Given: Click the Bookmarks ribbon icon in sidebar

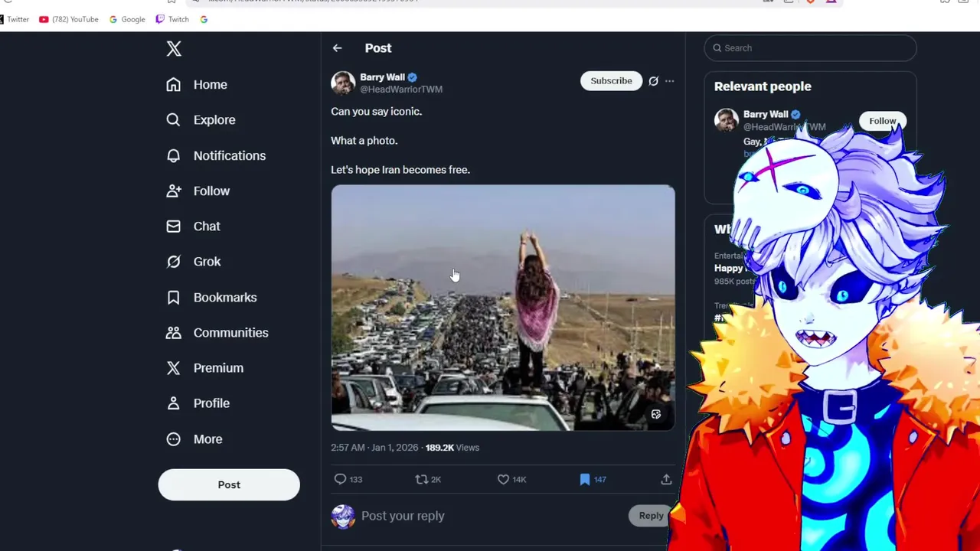Looking at the screenshot, I should [x=174, y=297].
